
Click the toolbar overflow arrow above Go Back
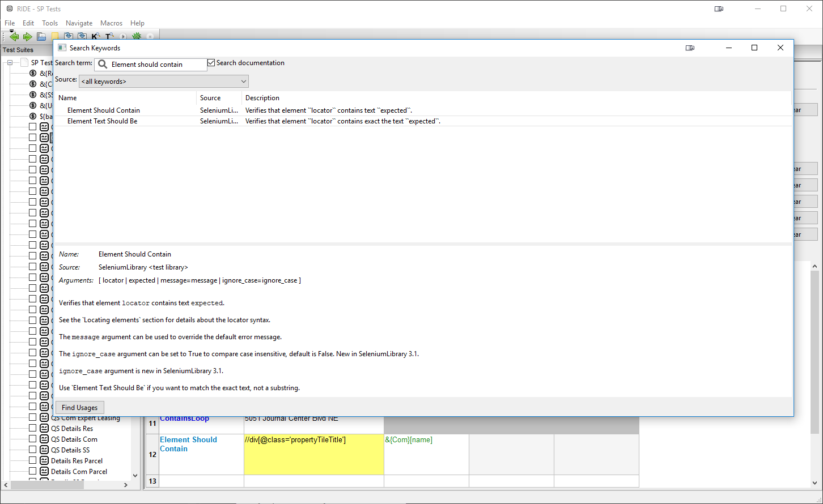(11, 31)
